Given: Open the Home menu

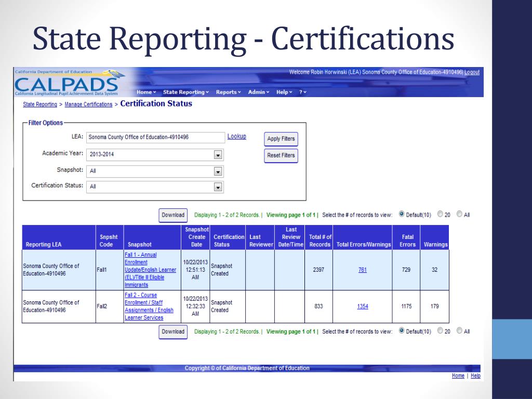Looking at the screenshot, I should click(x=146, y=92).
